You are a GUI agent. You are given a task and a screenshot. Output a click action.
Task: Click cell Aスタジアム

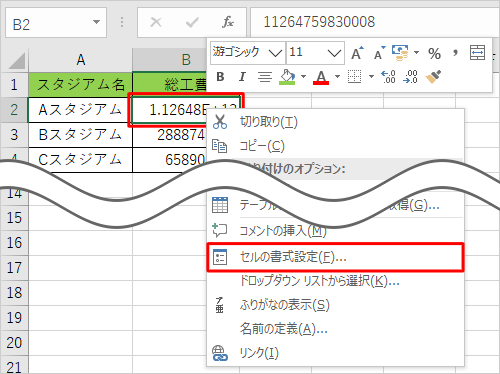click(81, 110)
